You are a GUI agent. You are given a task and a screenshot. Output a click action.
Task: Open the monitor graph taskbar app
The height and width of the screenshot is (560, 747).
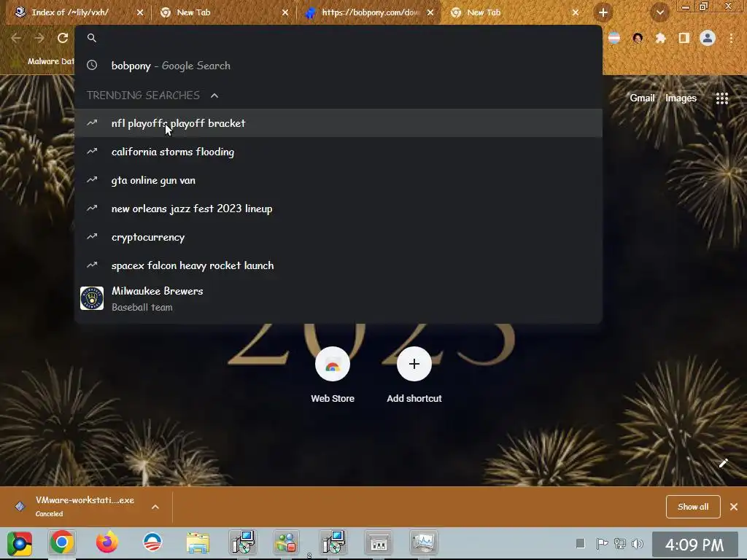pyautogui.click(x=423, y=542)
